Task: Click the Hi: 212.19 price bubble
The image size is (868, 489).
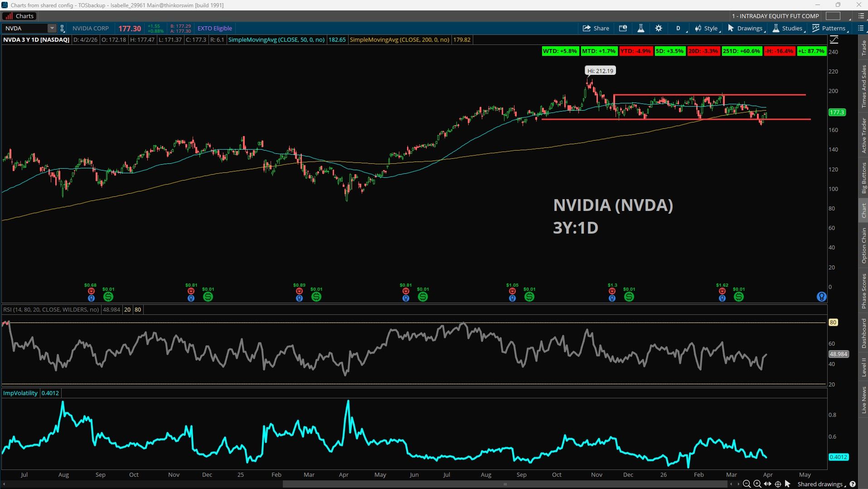Action: tap(600, 71)
